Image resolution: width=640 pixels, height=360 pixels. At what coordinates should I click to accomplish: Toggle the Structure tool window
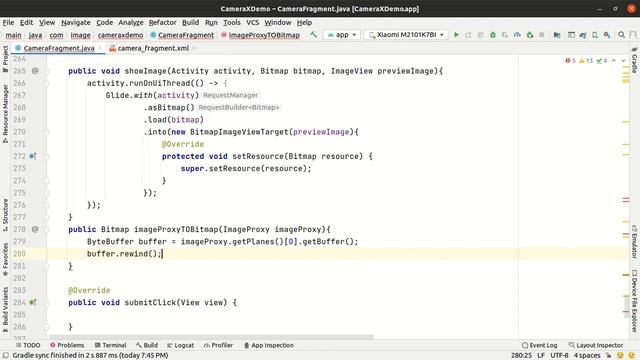5,215
